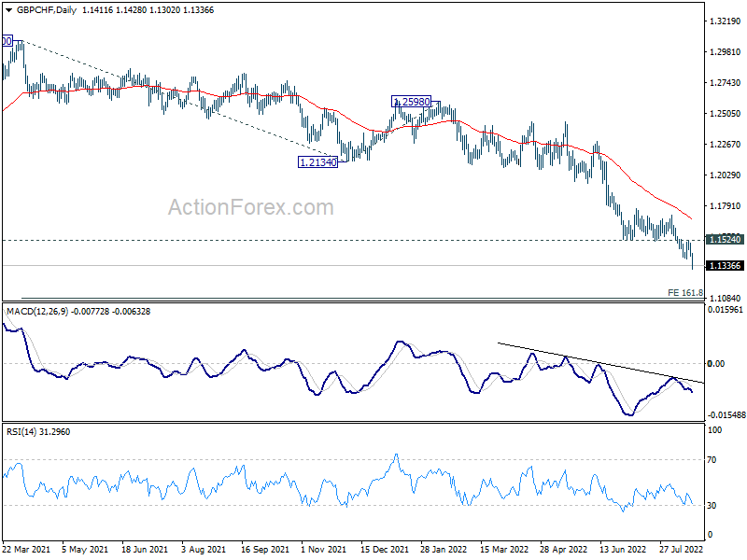Click the FE 161.8 Fibonacci label
Viewport: 747px width, 560px height.
point(685,293)
